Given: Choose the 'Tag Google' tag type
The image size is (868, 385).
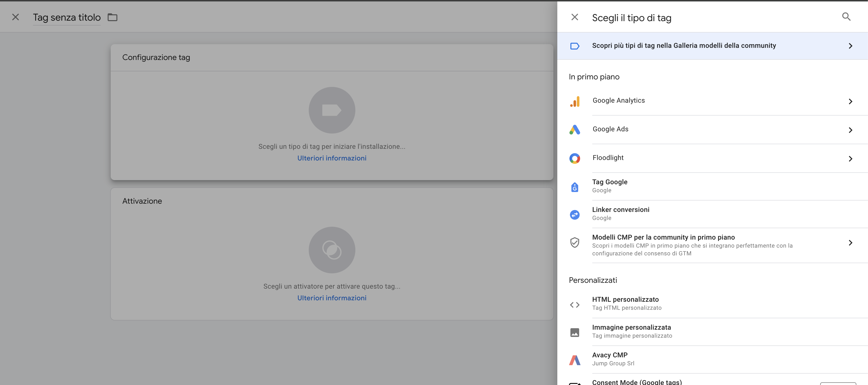Looking at the screenshot, I should 712,186.
